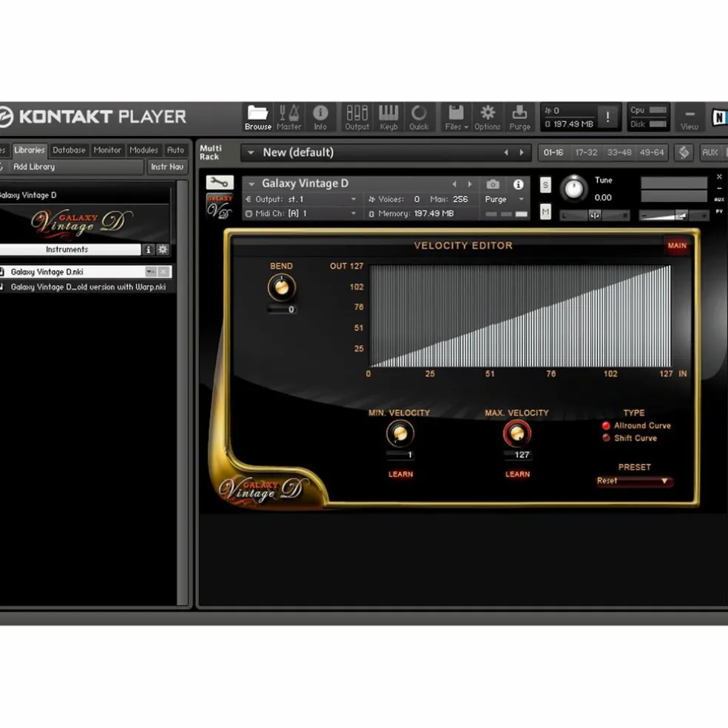Toggle the Solo S button
728x728 pixels.
[x=545, y=185]
